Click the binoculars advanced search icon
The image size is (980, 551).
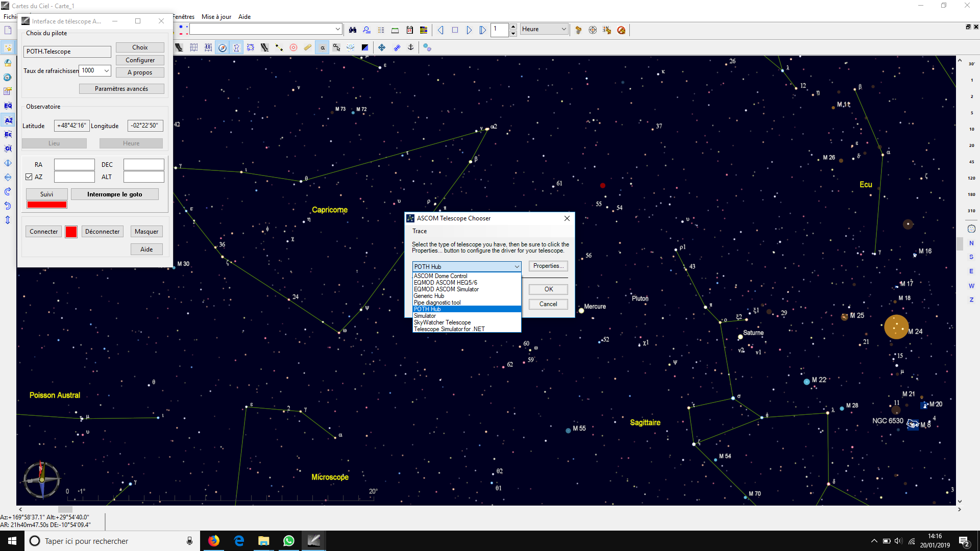(x=352, y=30)
